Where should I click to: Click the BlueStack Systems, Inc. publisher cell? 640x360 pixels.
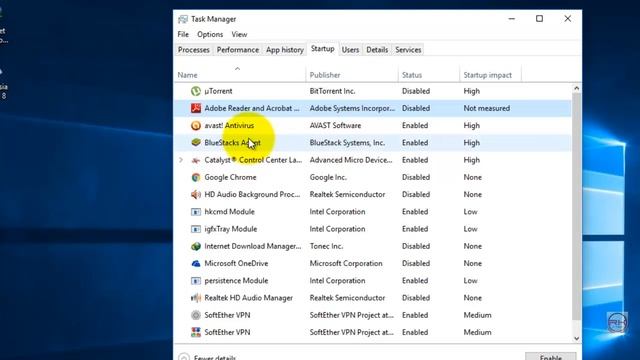pyautogui.click(x=347, y=142)
